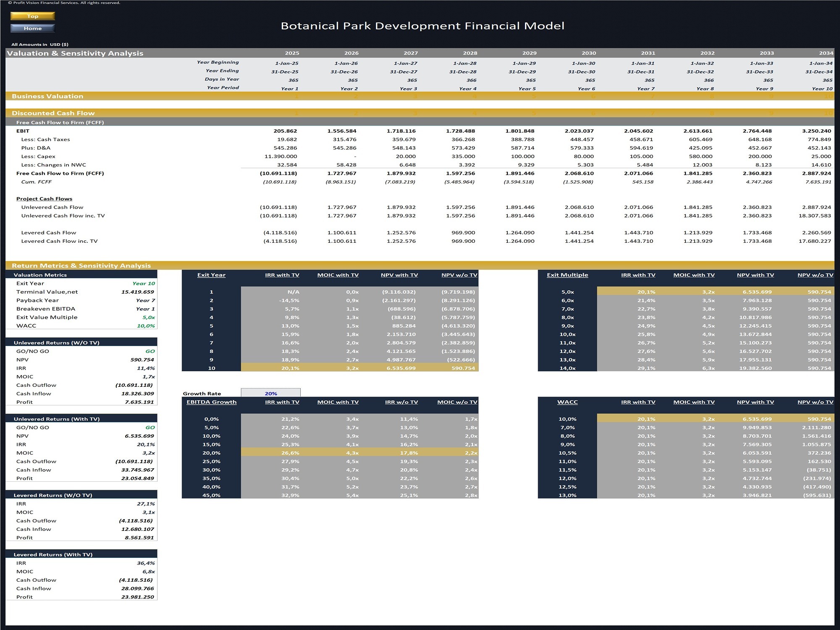The image size is (840, 630).
Task: Click the 'Business Valuation' section header
Action: (x=47, y=96)
